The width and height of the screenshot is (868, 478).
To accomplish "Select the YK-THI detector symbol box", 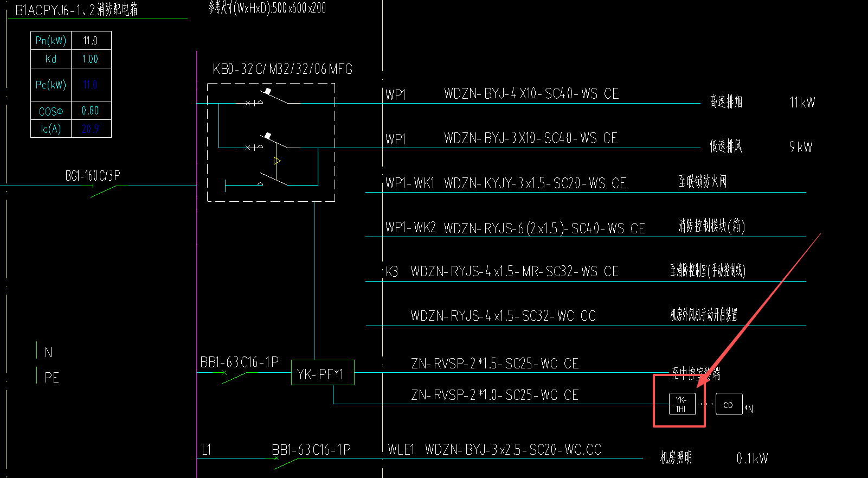I will point(682,404).
